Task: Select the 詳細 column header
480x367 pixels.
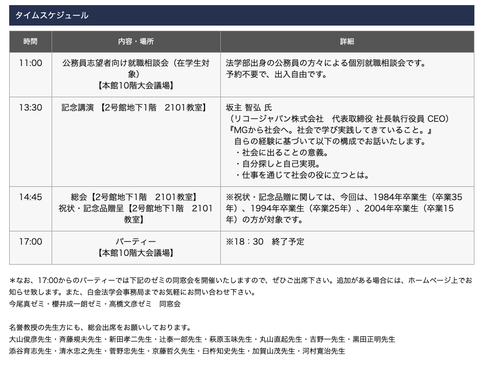Action: pyautogui.click(x=347, y=42)
